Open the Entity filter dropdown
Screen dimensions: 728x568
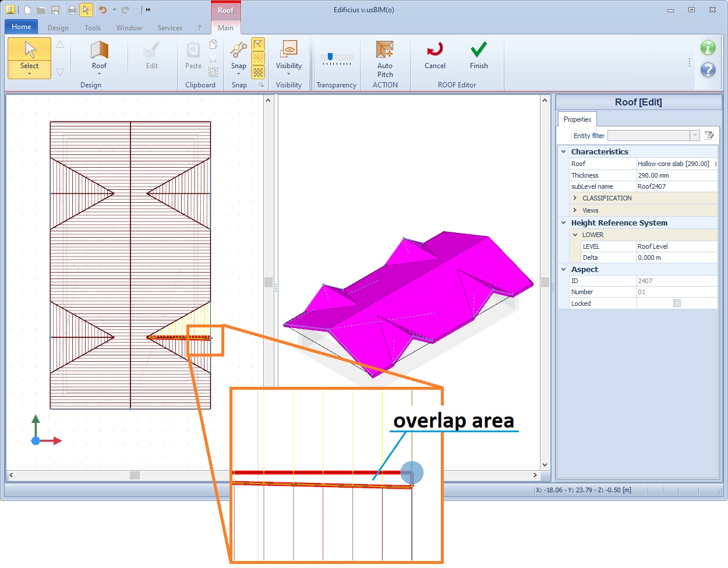pos(694,136)
